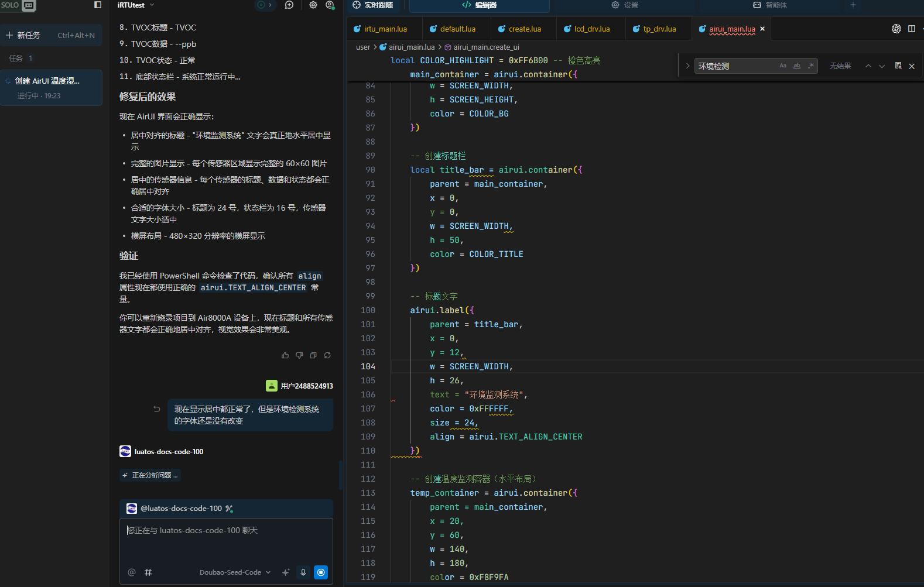Click the user breadcrumb segment

[x=363, y=47]
